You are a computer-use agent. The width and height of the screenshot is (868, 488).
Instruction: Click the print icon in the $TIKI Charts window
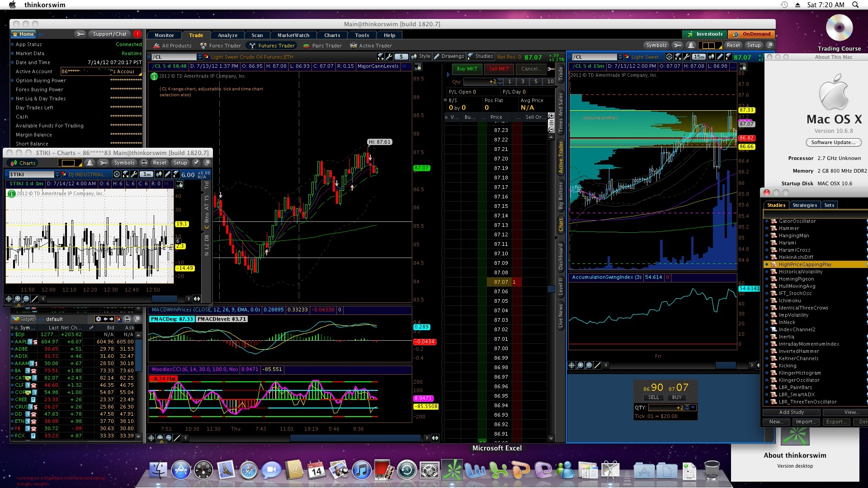144,163
